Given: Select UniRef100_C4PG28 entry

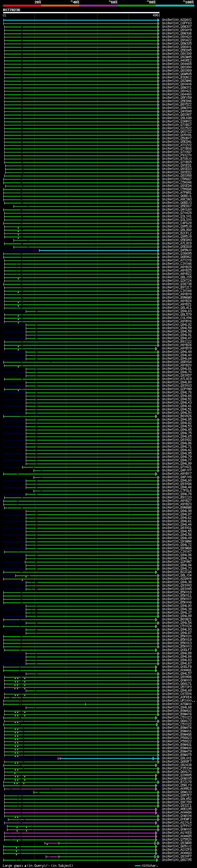Looking at the screenshot, I should click(177, 223).
